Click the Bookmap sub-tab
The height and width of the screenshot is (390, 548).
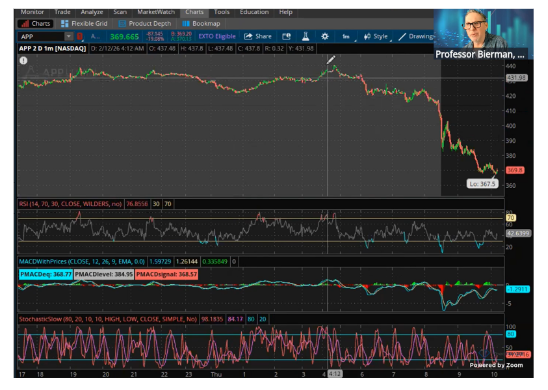click(201, 23)
